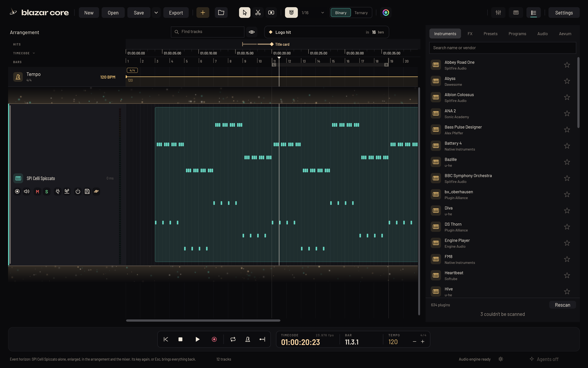Click the save disk icon on track
Screen dimensions: 588x368
[87, 192]
